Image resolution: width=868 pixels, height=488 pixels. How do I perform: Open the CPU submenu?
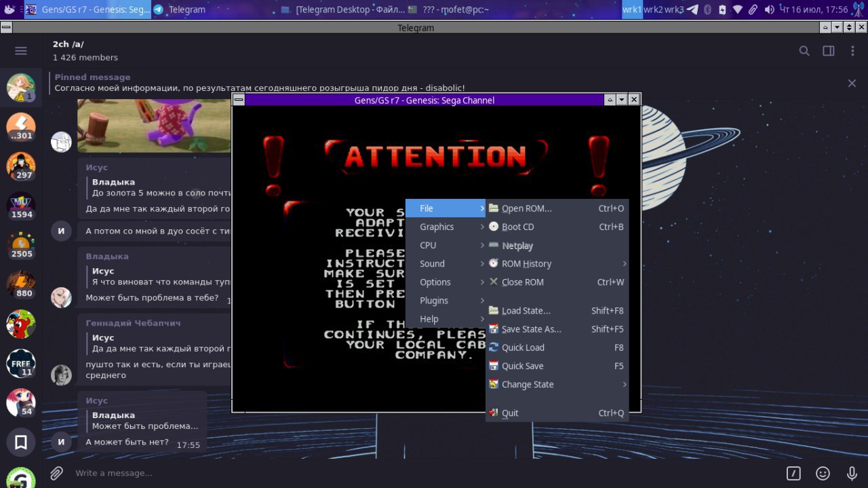(x=446, y=245)
